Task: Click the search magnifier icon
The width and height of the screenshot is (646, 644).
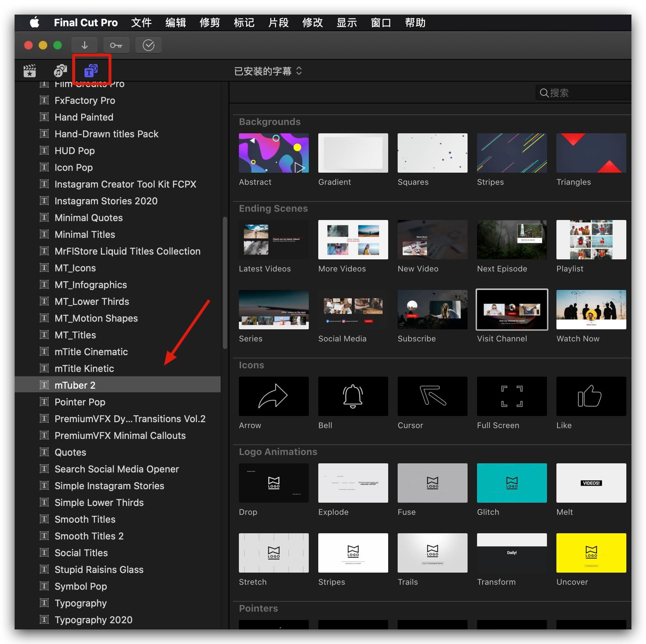Action: (x=544, y=93)
